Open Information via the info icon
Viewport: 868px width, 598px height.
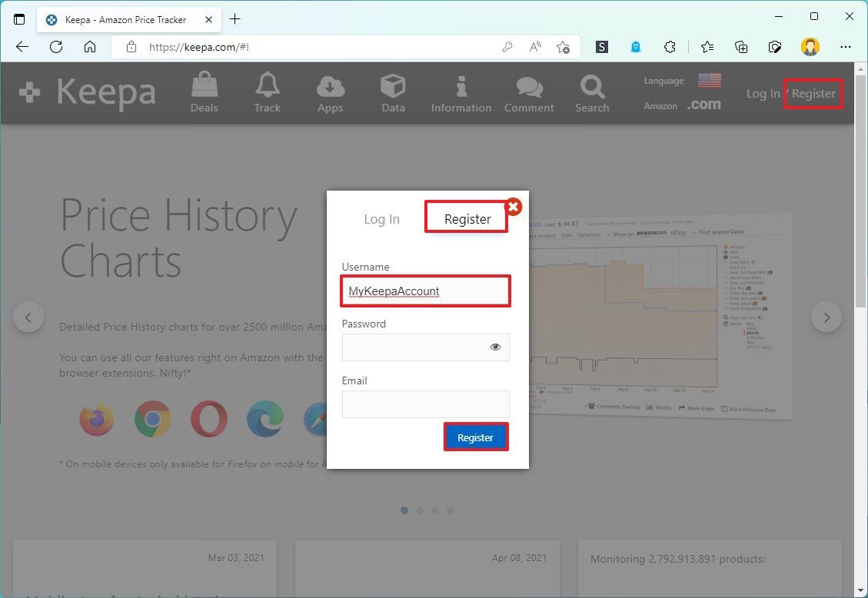pos(460,85)
